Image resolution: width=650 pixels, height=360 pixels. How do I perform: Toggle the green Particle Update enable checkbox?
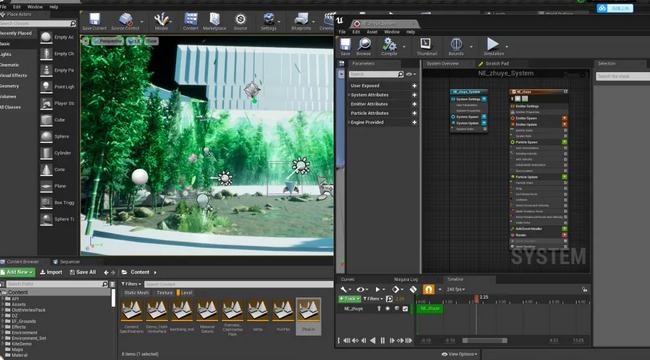[564, 177]
